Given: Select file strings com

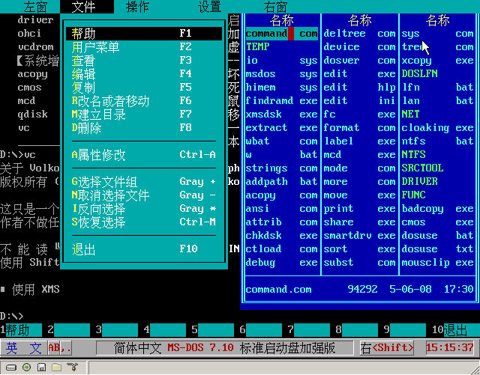Looking at the screenshot, I should 282,168.
